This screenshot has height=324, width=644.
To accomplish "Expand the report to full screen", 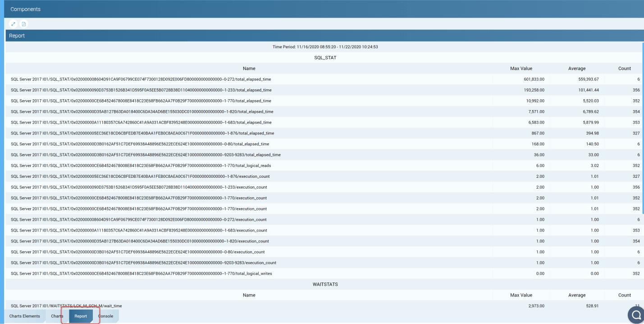I will coord(14,24).
